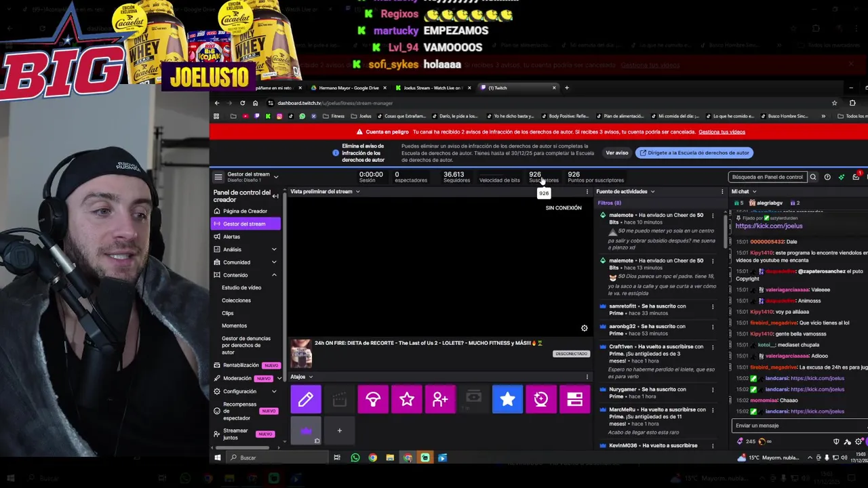Open the help question mark icon
Viewport: 868px width, 488px height.
click(827, 177)
